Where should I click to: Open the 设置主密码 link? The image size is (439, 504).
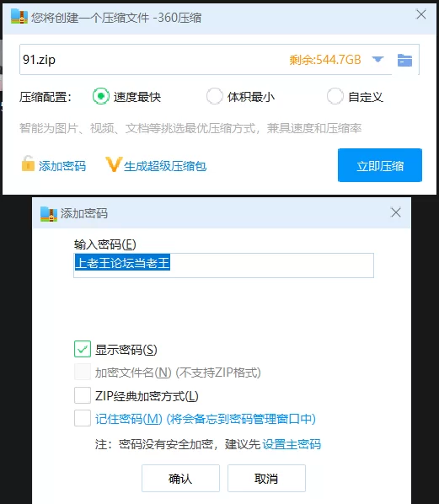[292, 444]
